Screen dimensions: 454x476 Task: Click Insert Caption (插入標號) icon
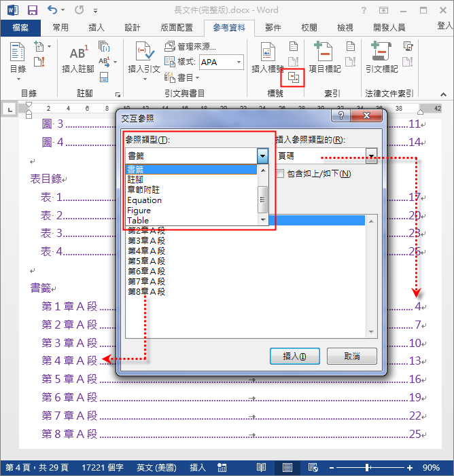pos(267,58)
